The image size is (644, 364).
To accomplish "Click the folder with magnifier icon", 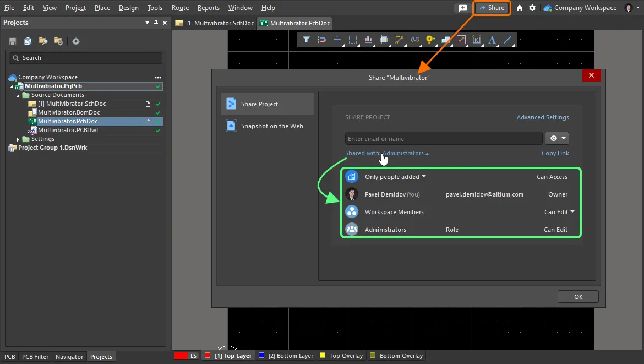I will 43,41.
